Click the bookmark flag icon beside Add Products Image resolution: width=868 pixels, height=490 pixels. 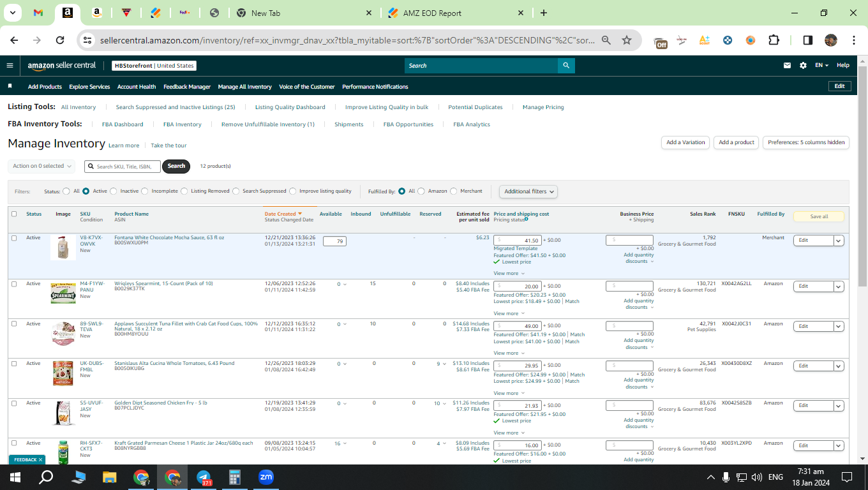tap(10, 86)
